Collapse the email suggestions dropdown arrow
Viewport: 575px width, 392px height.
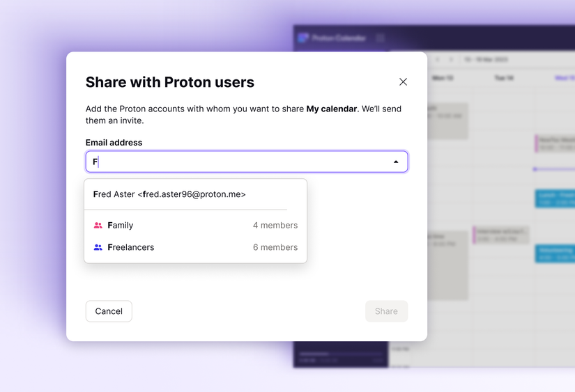point(396,162)
